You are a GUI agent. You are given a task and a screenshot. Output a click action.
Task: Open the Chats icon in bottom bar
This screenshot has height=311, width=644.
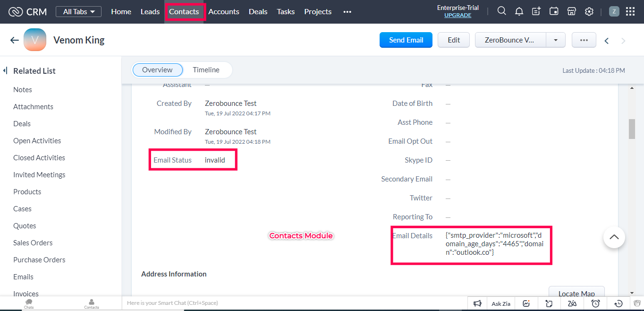29,303
